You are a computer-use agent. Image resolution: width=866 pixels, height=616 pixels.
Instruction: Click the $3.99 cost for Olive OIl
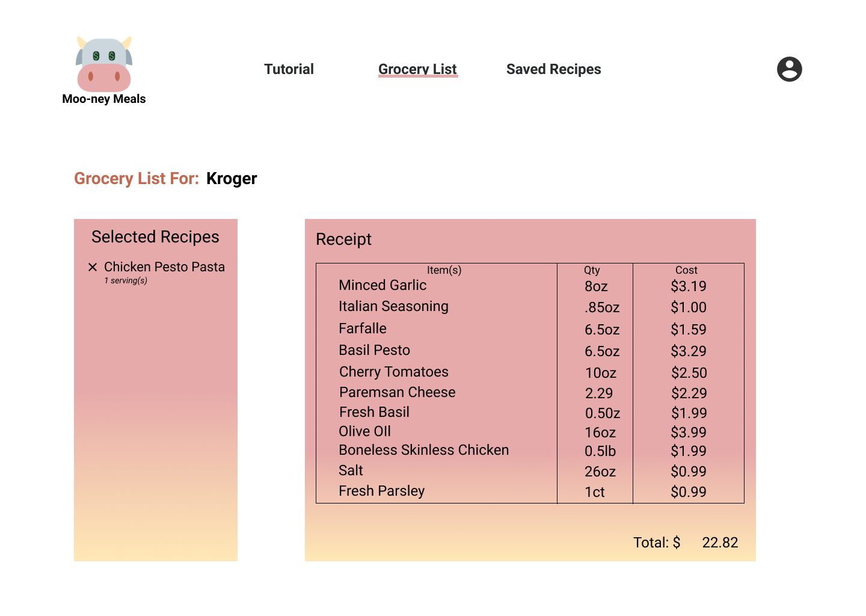pos(689,433)
